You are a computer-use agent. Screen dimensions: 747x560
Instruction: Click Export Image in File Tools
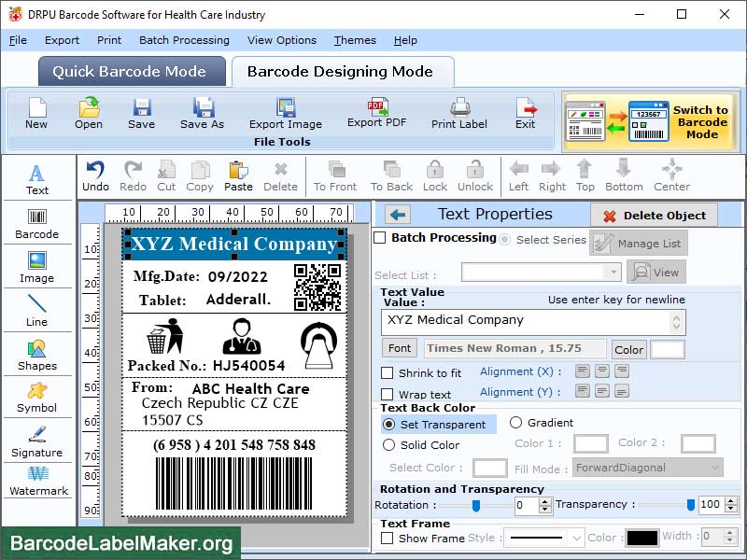[x=285, y=112]
